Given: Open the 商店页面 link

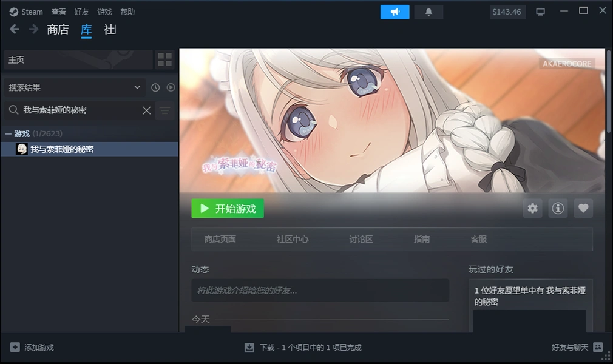Looking at the screenshot, I should (x=220, y=239).
